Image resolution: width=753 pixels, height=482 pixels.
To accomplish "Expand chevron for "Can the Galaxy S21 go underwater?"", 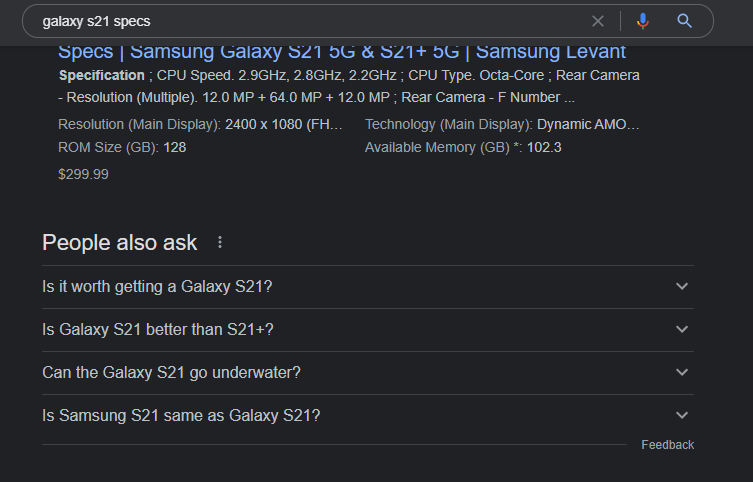I will [x=682, y=373].
